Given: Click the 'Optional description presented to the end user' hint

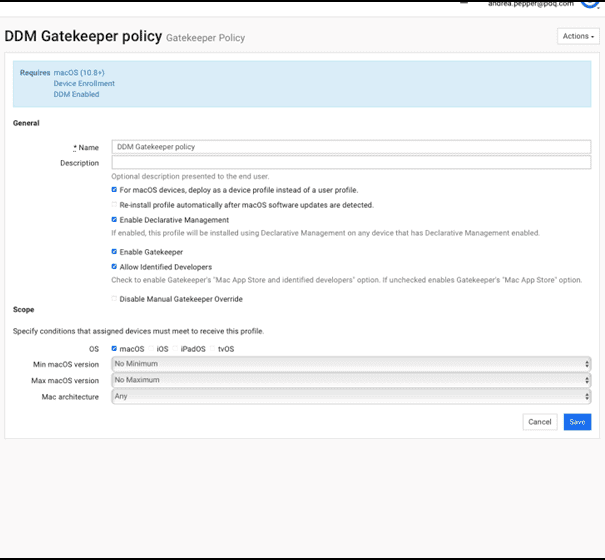Looking at the screenshot, I should coord(190,176).
